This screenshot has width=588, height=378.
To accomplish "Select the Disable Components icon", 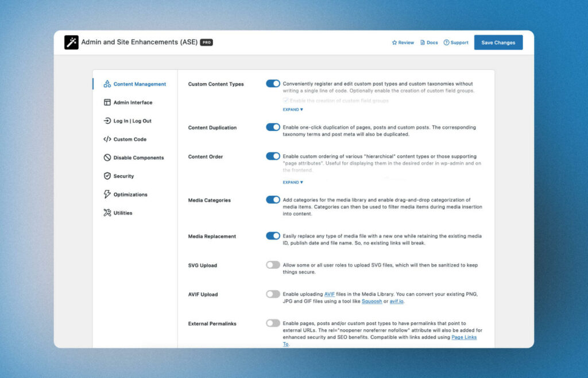I will tap(106, 157).
